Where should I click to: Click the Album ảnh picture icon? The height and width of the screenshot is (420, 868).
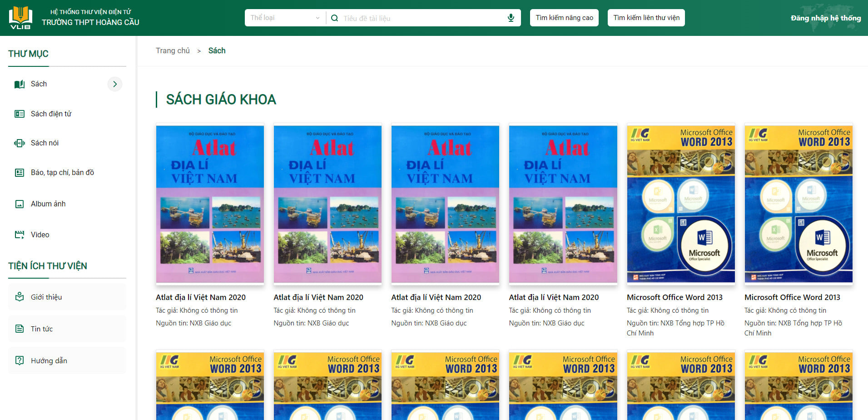(20, 204)
